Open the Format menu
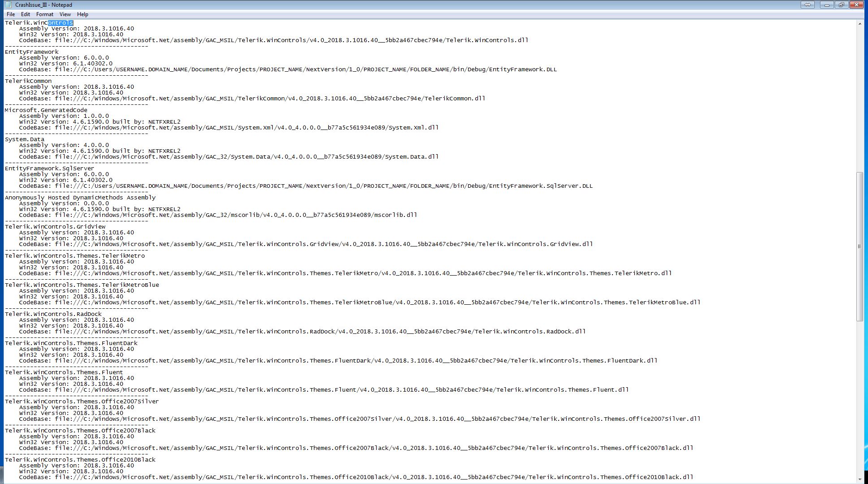The height and width of the screenshot is (484, 868). tap(45, 14)
